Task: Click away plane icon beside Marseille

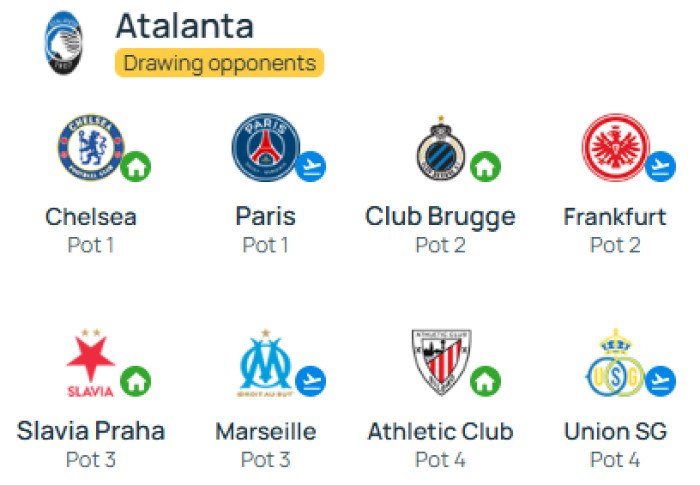Action: click(311, 381)
